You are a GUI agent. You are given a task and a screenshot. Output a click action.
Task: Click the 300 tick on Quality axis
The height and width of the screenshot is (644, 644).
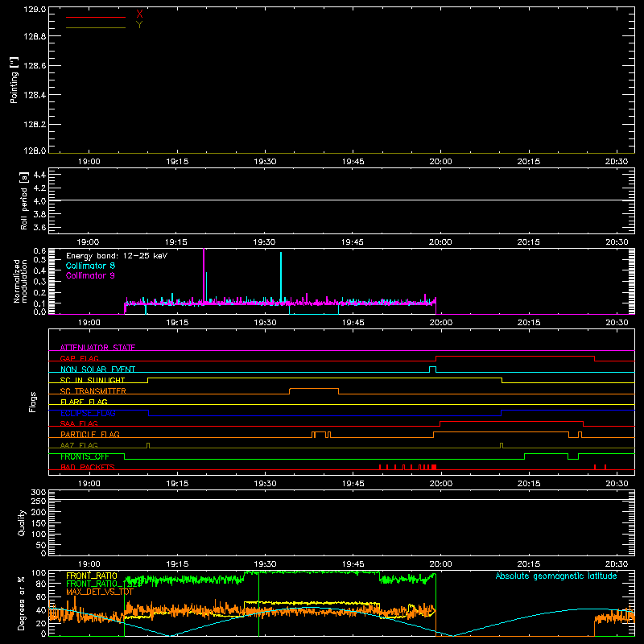tap(39, 493)
